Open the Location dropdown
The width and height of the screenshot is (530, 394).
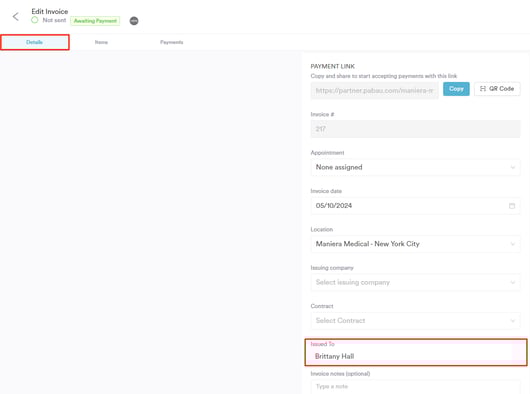[415, 244]
